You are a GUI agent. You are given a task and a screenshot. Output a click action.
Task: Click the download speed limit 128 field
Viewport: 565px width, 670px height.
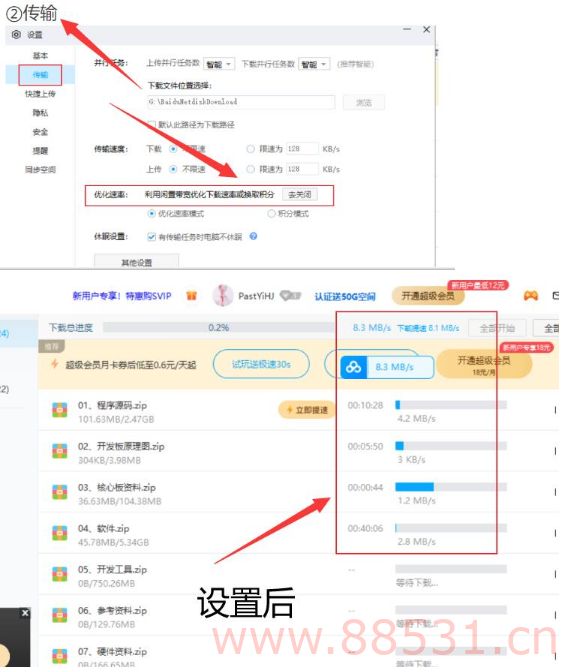302,149
